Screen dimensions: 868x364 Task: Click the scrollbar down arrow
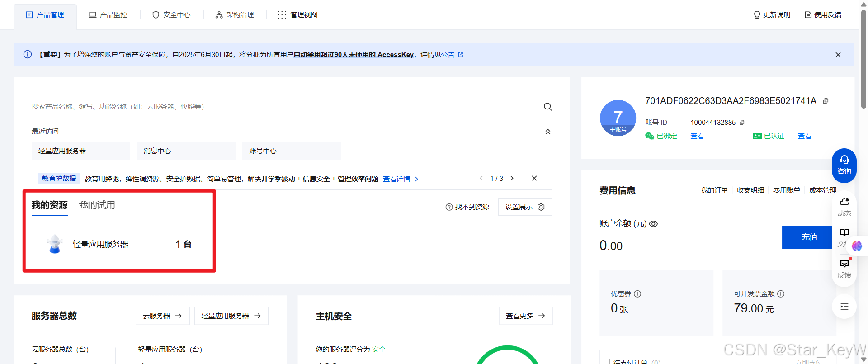[863, 360]
